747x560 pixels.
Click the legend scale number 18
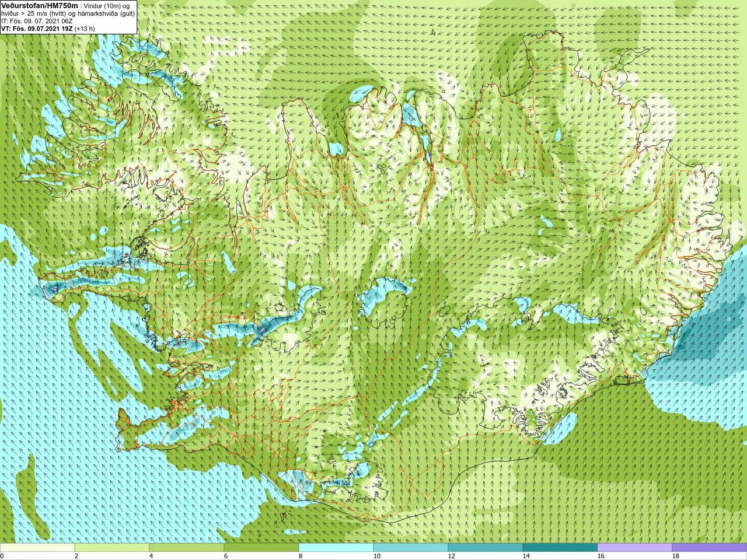click(x=676, y=556)
